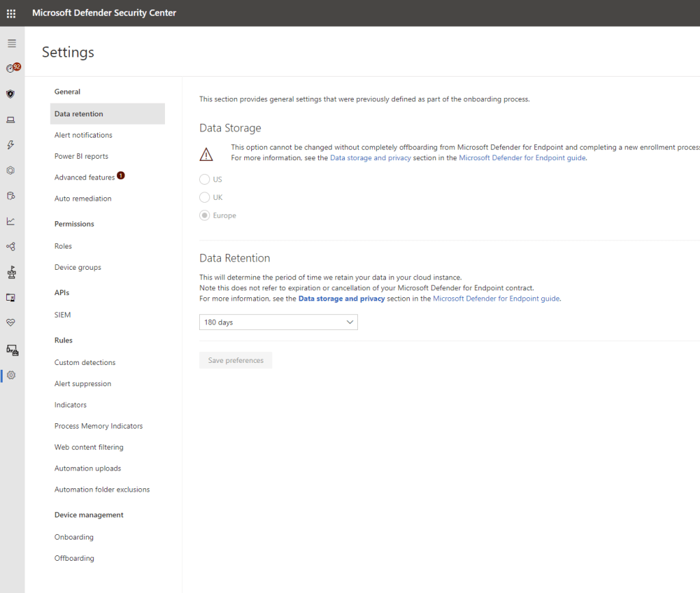Image resolution: width=700 pixels, height=593 pixels.
Task: Open dashboard icon with 92 badge
Action: pos(11,68)
